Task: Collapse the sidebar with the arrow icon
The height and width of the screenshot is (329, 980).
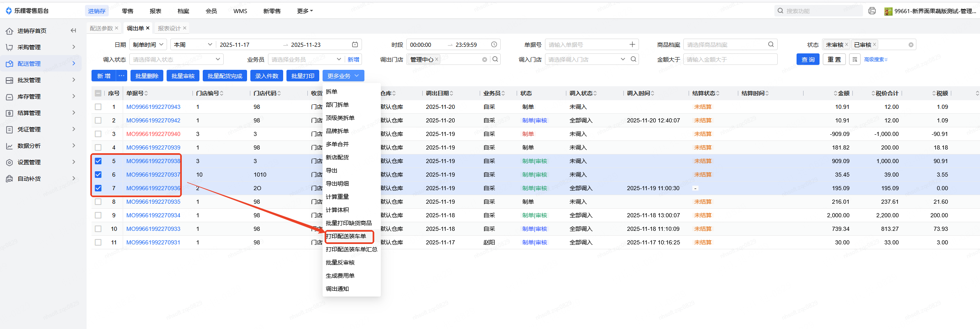Action: tap(73, 30)
